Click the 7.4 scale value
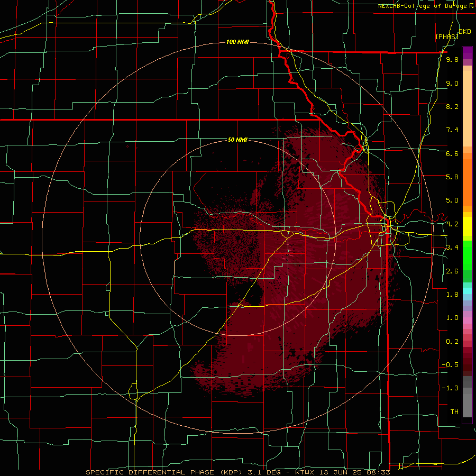 click(x=452, y=130)
